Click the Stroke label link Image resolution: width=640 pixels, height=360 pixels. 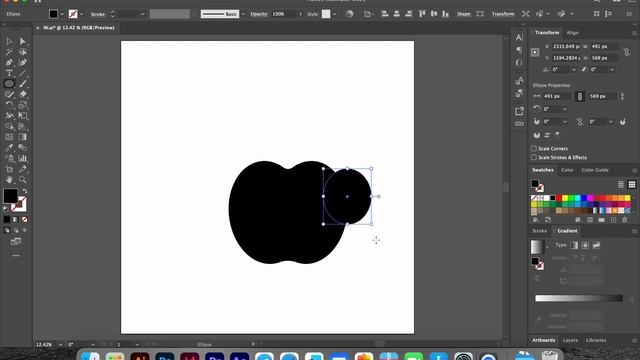pyautogui.click(x=98, y=14)
